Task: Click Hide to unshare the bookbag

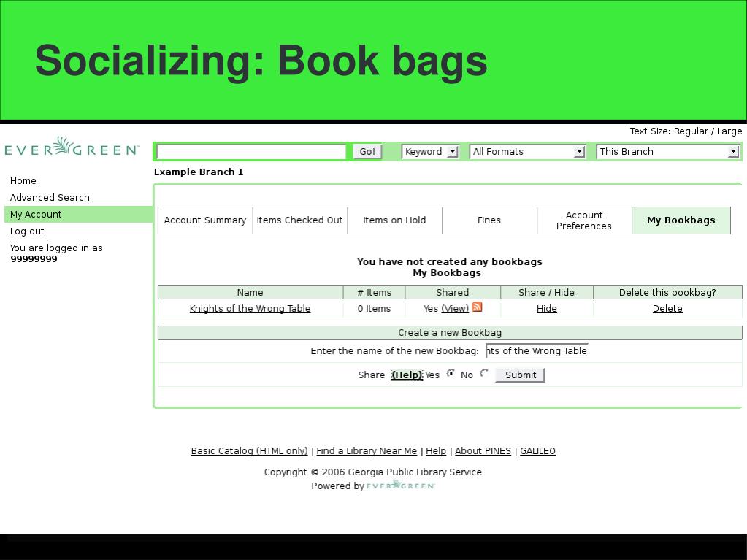Action: tap(546, 309)
